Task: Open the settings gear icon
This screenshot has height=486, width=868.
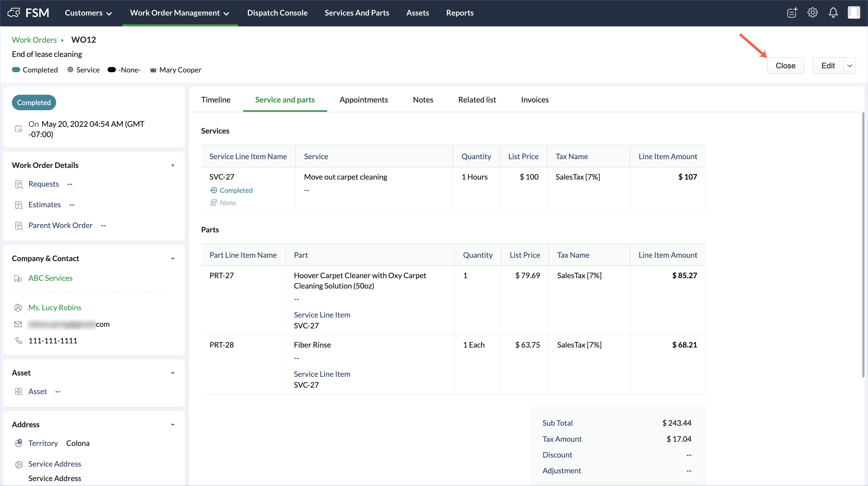Action: pos(812,13)
